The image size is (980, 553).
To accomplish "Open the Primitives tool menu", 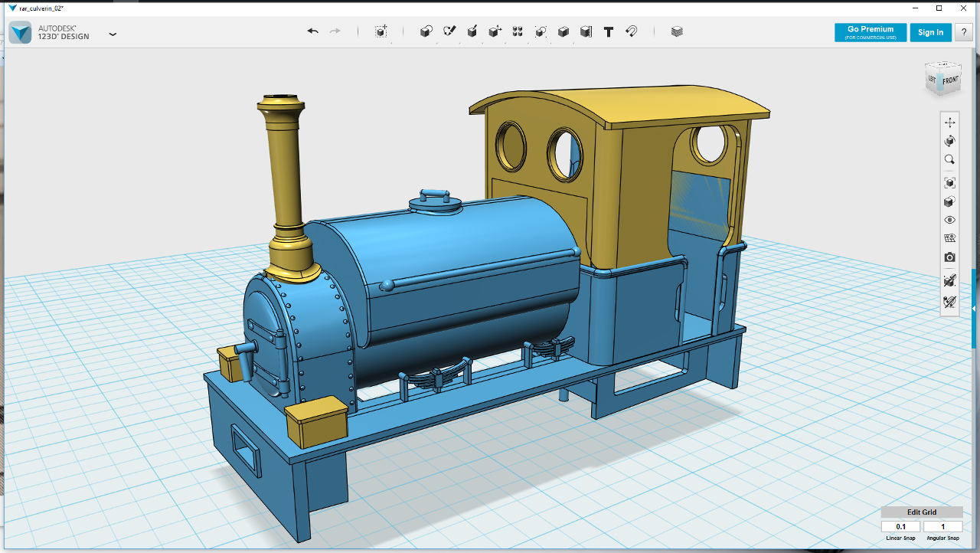I will click(426, 31).
